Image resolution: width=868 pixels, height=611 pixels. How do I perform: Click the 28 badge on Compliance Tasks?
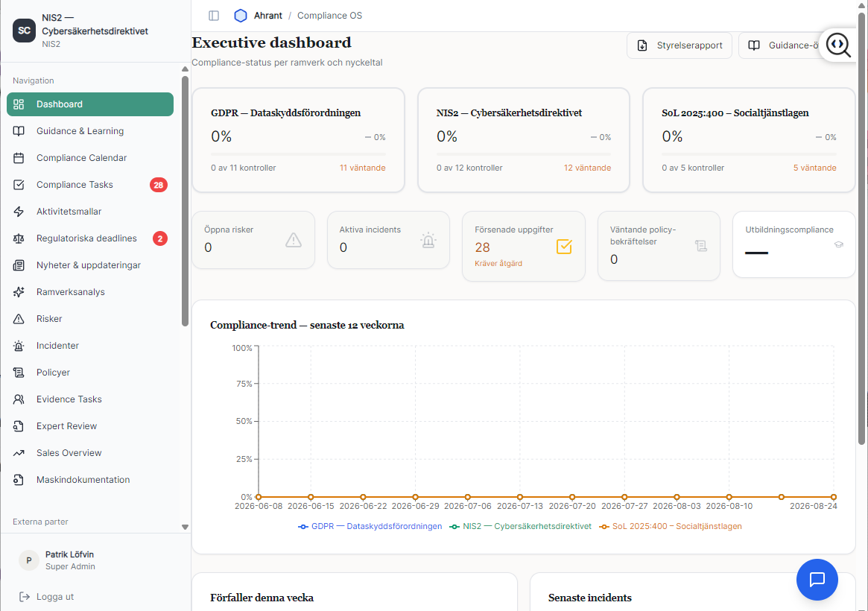[x=158, y=185]
